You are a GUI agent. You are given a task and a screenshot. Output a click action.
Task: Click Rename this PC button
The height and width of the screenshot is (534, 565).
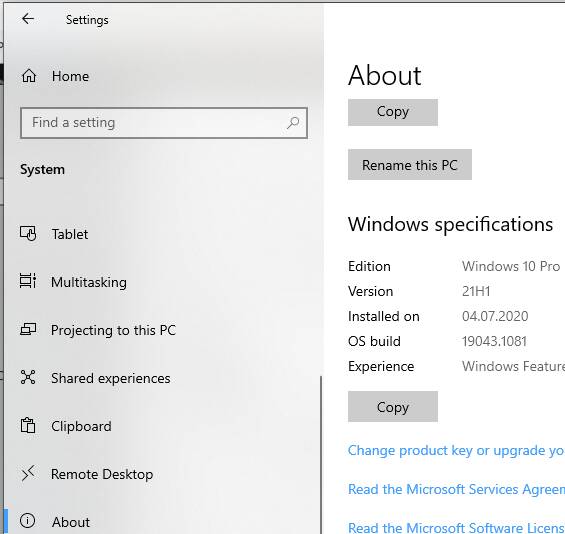tap(410, 165)
